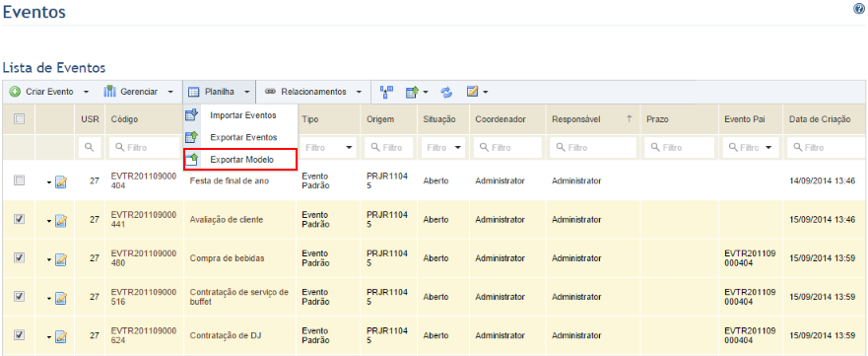Open the Tipo filter dropdown
The height and width of the screenshot is (356, 868).
coord(350,148)
